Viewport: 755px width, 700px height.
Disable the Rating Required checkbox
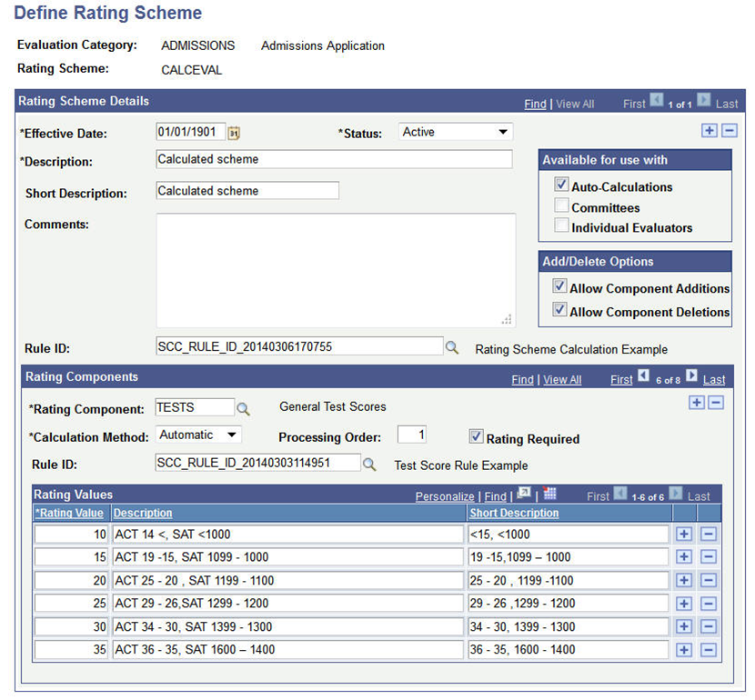pos(477,436)
